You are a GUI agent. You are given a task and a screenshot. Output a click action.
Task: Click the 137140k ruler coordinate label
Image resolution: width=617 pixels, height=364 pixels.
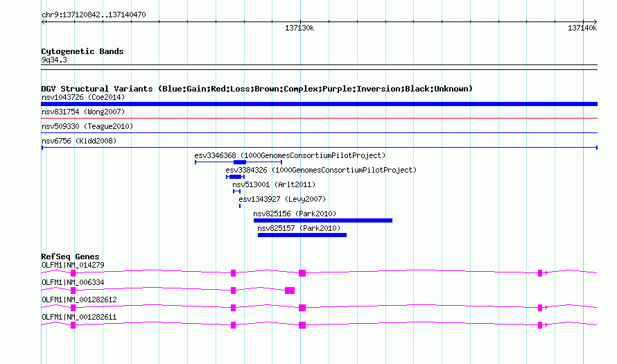[582, 28]
